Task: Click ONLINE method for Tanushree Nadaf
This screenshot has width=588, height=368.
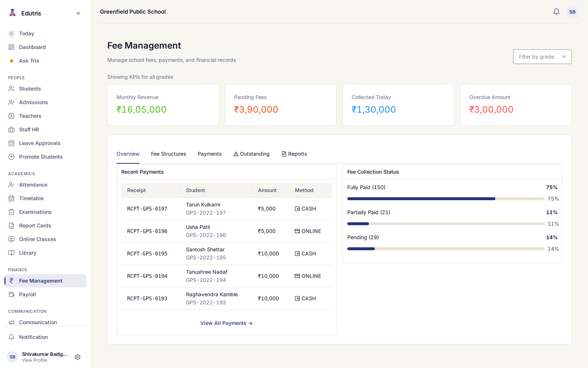Action: pos(308,276)
